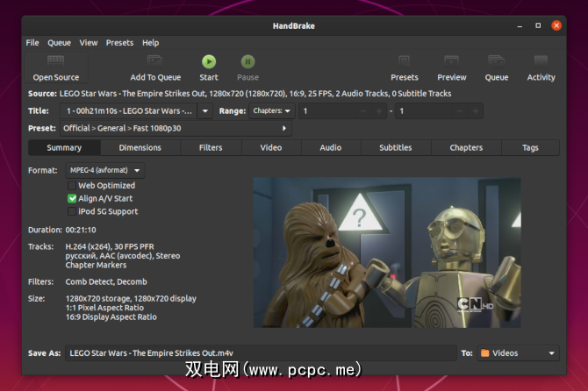Minimize the HandBrake window

(x=520, y=25)
